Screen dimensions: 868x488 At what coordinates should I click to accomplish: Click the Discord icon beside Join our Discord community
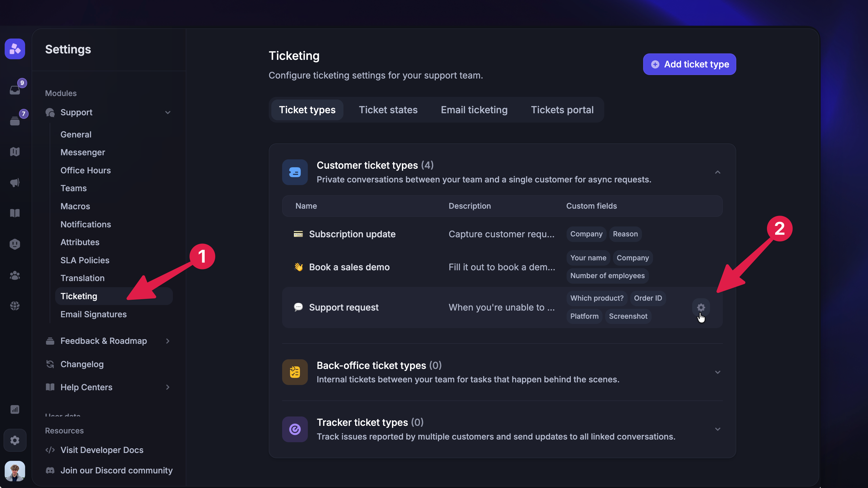point(50,470)
